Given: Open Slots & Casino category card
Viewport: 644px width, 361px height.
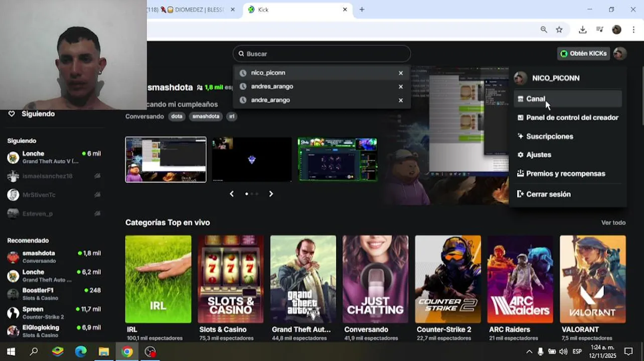Looking at the screenshot, I should 230,279.
